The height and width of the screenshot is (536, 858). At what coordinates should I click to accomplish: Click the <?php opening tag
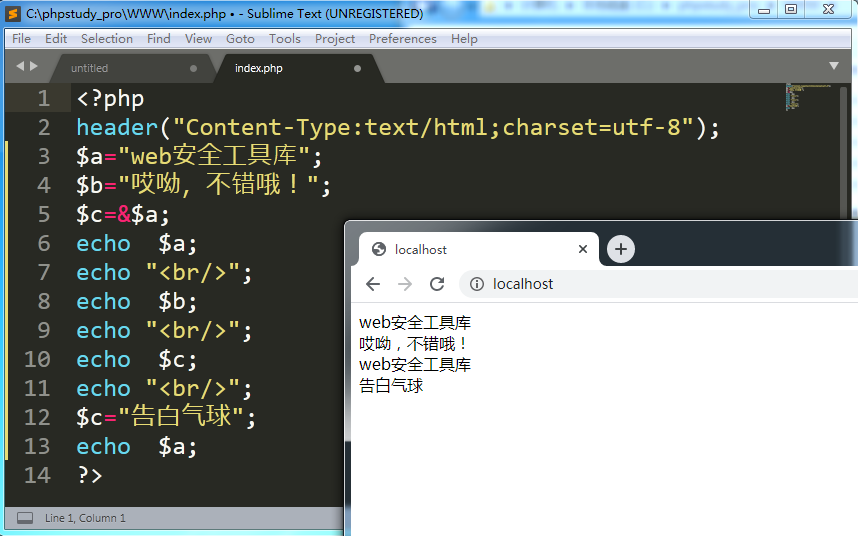110,99
